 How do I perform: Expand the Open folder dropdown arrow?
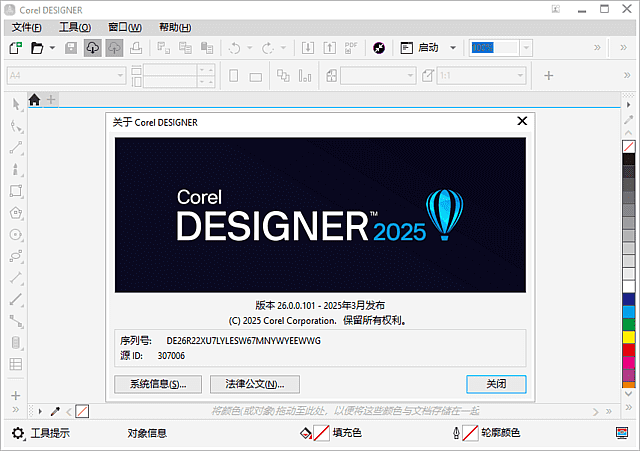point(52,48)
